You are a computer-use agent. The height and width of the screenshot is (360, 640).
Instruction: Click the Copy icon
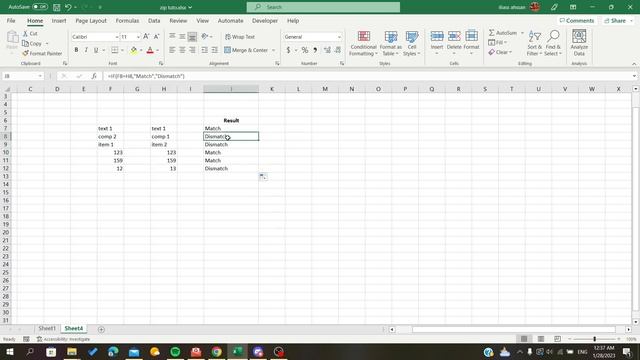click(26, 43)
